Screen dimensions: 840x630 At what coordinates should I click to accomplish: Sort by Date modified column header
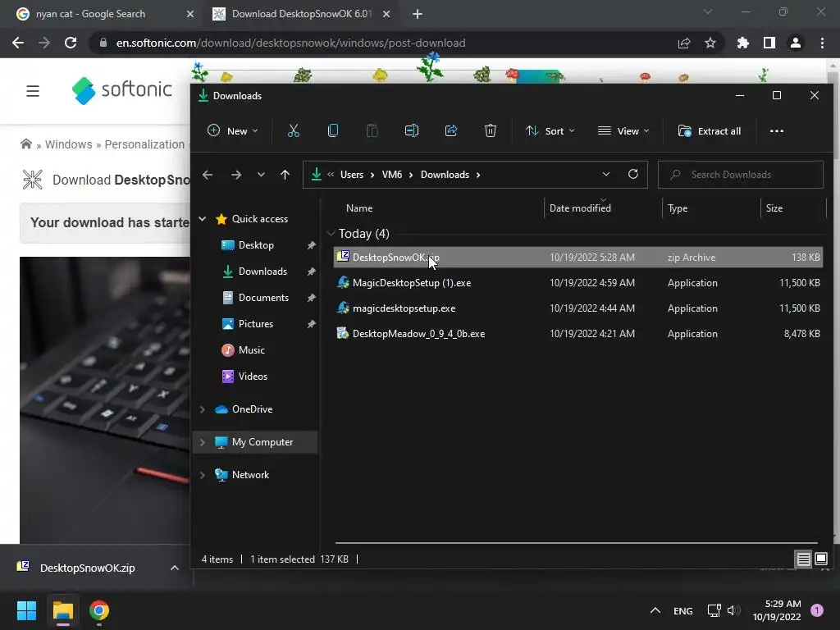click(580, 208)
